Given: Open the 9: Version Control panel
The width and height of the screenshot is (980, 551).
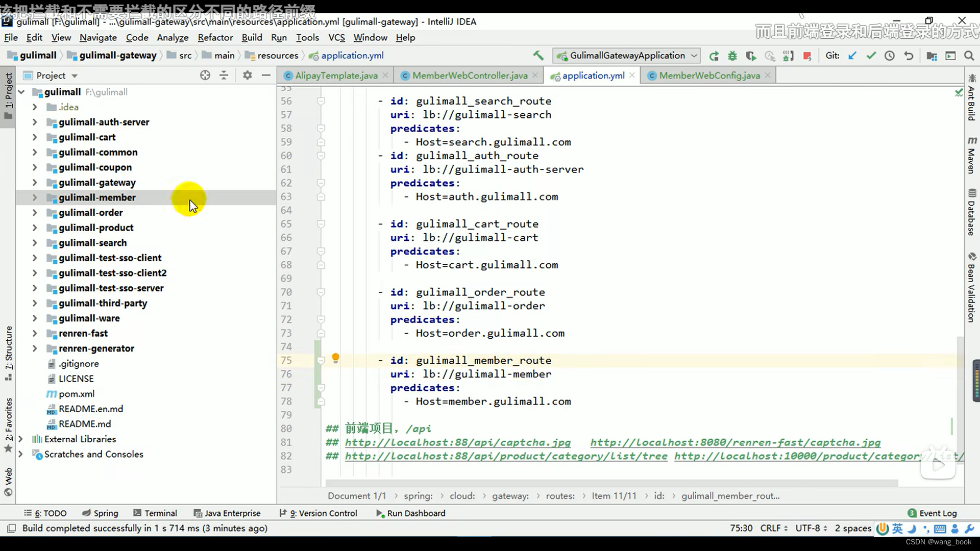Looking at the screenshot, I should click(x=318, y=513).
